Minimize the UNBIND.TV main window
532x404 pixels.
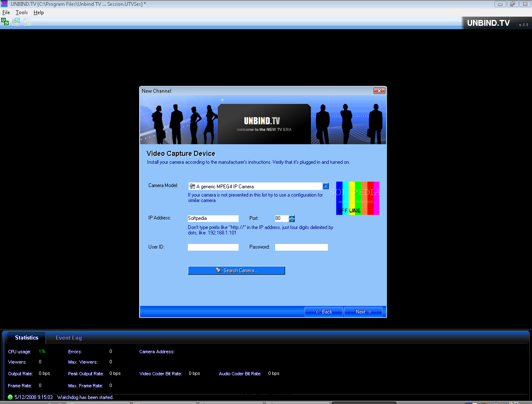500,4
